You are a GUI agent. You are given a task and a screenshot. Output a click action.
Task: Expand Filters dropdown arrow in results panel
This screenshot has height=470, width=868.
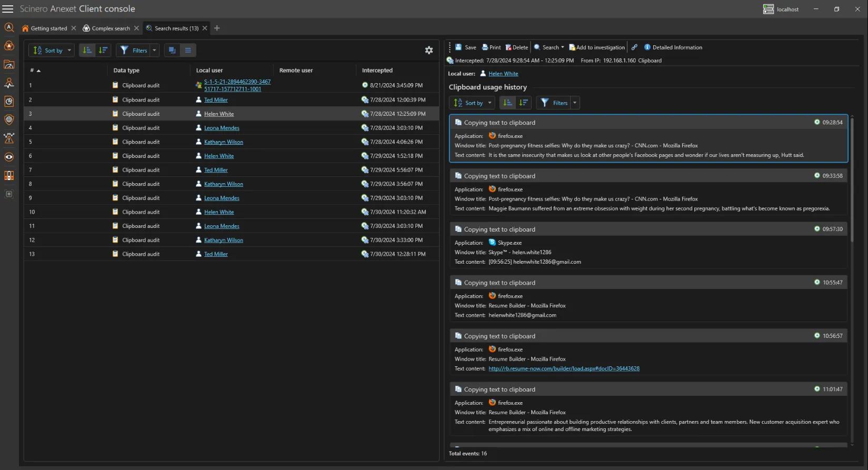[154, 50]
